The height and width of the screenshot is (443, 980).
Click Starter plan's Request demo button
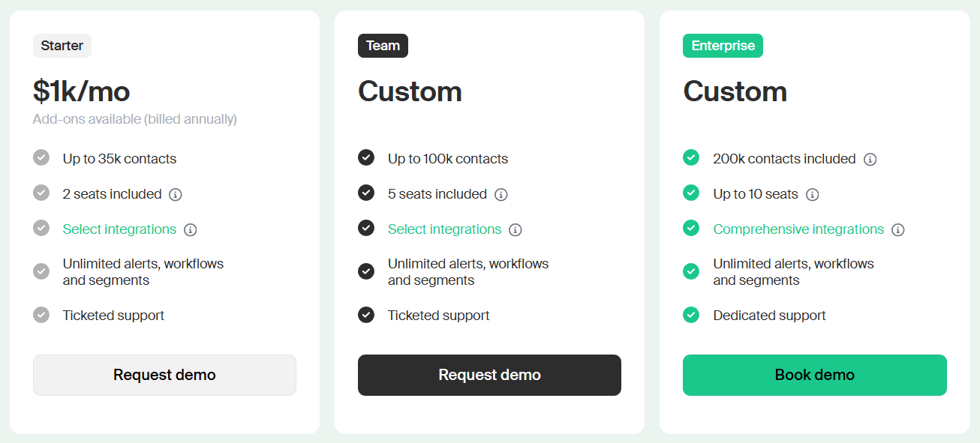pyautogui.click(x=164, y=375)
